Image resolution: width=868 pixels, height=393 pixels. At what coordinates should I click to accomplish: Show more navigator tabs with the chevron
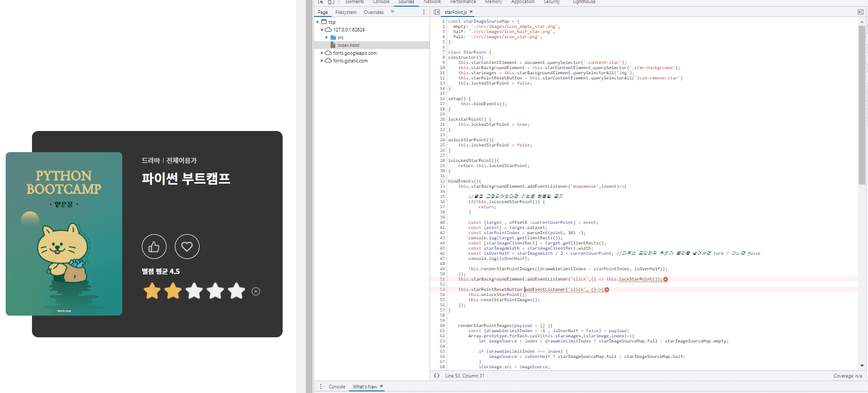click(x=392, y=12)
